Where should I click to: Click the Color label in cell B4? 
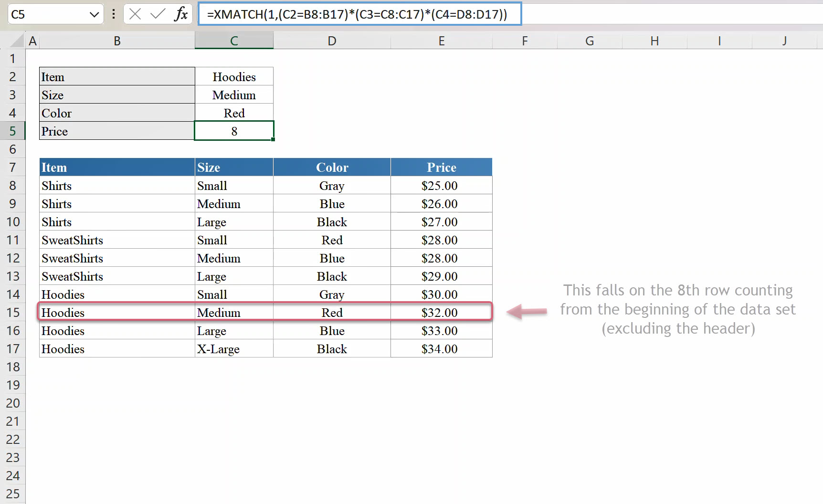tap(117, 113)
